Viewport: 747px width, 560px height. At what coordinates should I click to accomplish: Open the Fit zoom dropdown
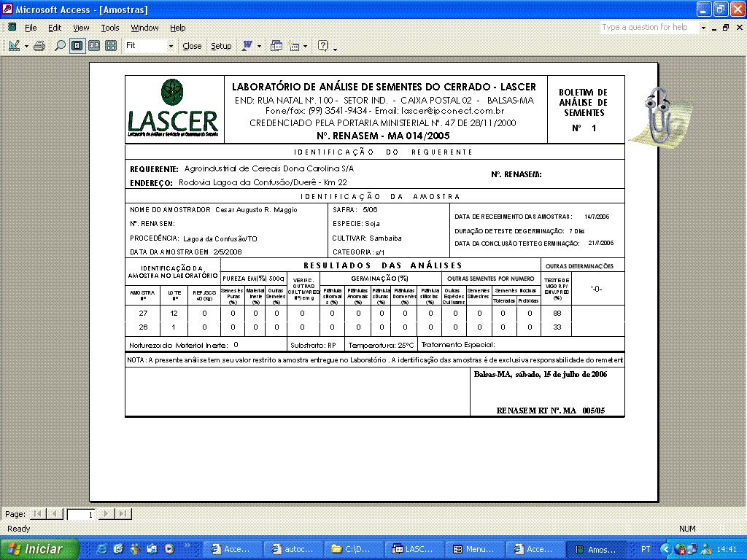coord(171,46)
